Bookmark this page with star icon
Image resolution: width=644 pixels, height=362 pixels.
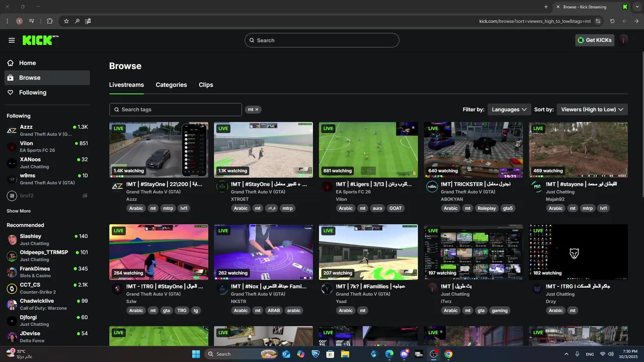[x=66, y=21]
